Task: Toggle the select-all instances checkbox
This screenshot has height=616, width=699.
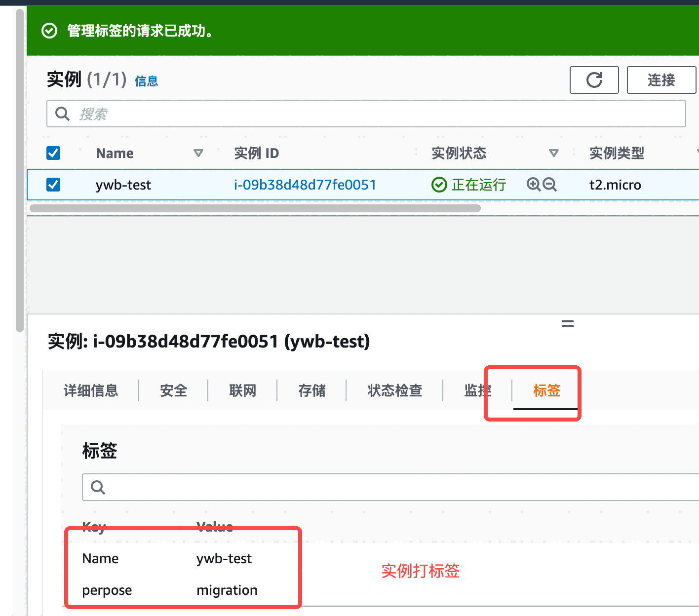Action: click(x=53, y=153)
